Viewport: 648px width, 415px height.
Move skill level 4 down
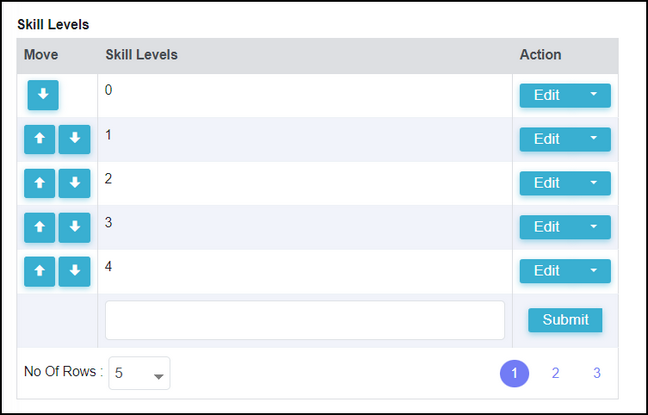pyautogui.click(x=74, y=271)
